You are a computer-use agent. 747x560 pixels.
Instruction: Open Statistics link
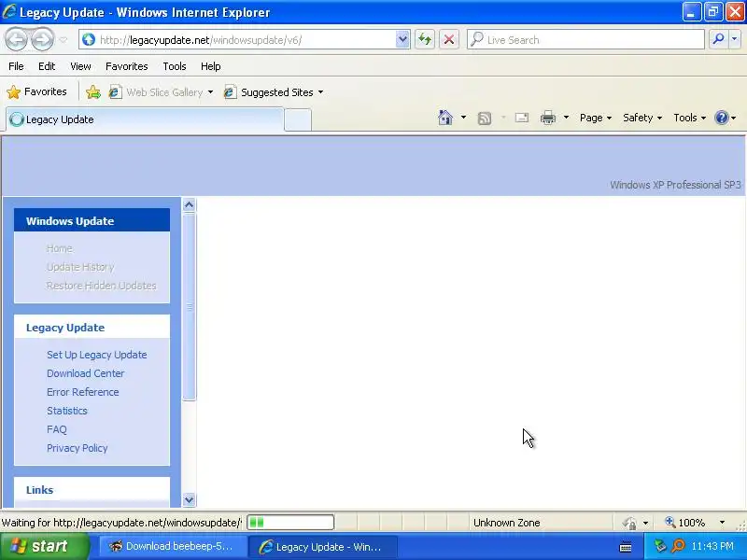[x=67, y=411]
